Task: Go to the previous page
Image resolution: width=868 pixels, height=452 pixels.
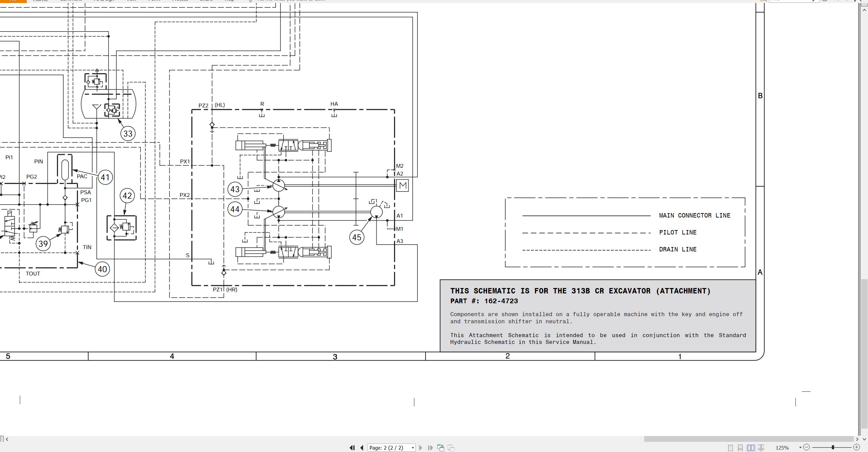Action: [x=362, y=448]
